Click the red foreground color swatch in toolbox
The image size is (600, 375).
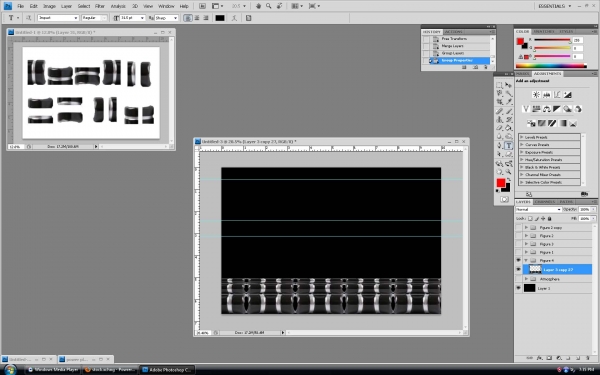501,183
